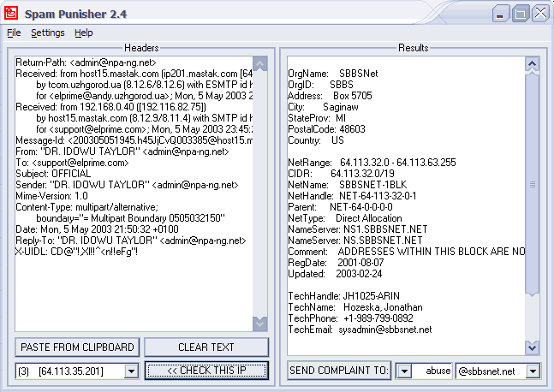Click the Date: Mon, 5 May 2003 line
Viewport: 554px width, 392px height.
97,229
